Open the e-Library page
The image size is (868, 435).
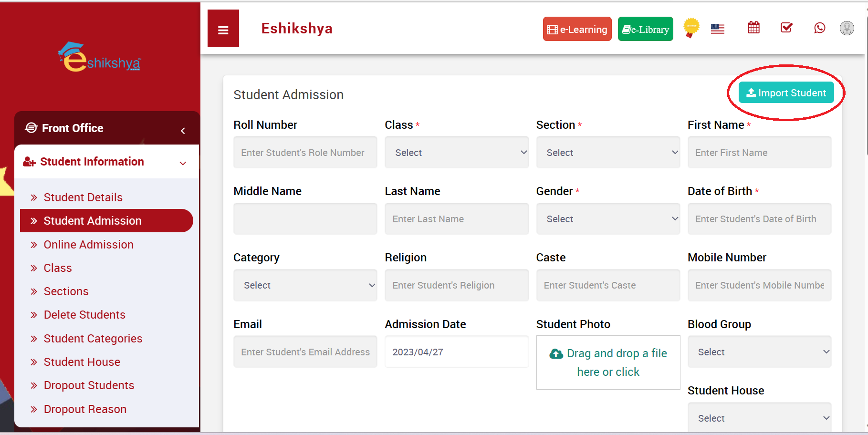[645, 29]
